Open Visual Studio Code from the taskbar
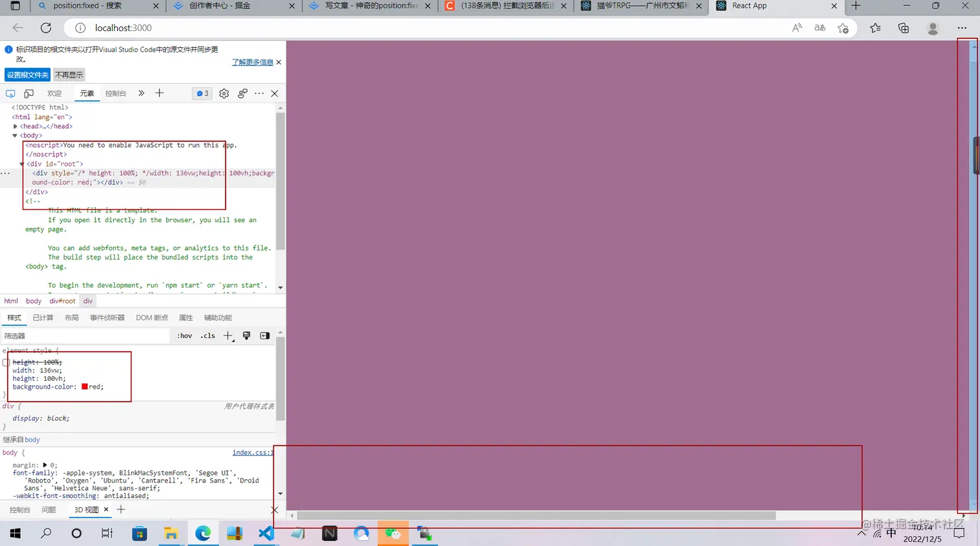This screenshot has height=546, width=980. click(x=266, y=533)
